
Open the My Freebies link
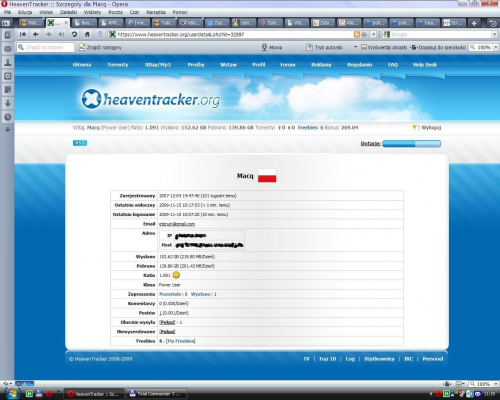(x=180, y=341)
